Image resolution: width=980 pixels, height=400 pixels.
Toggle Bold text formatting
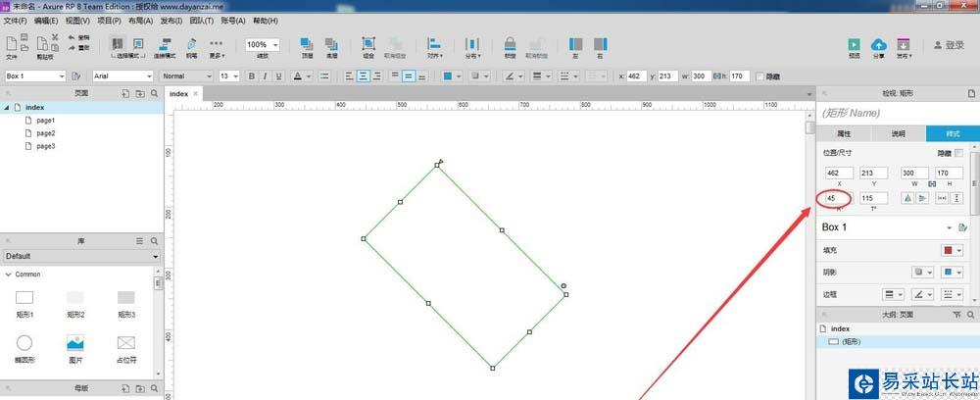(252, 76)
